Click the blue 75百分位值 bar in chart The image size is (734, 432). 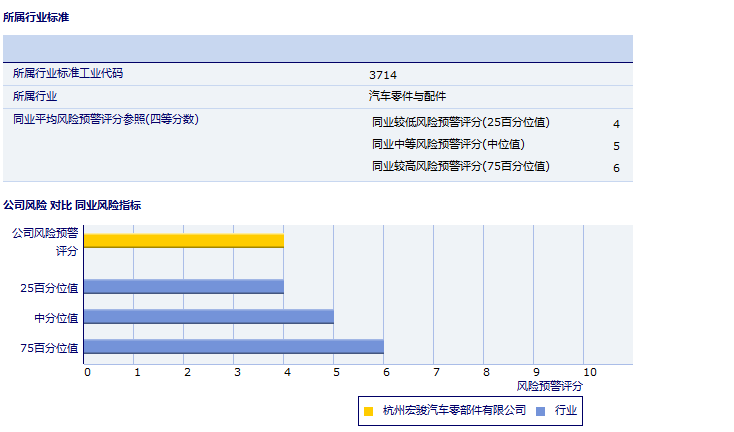(x=234, y=347)
